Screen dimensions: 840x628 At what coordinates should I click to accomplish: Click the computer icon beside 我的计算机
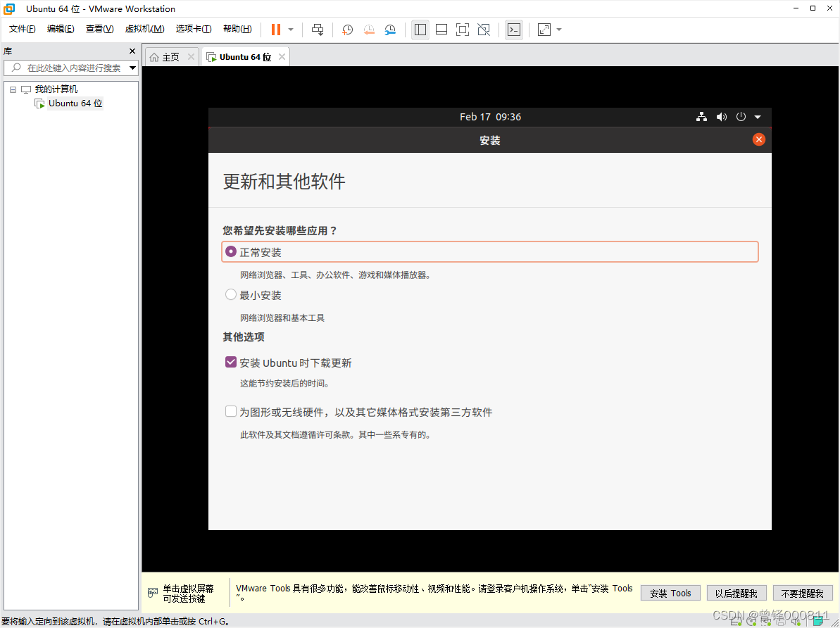point(26,89)
